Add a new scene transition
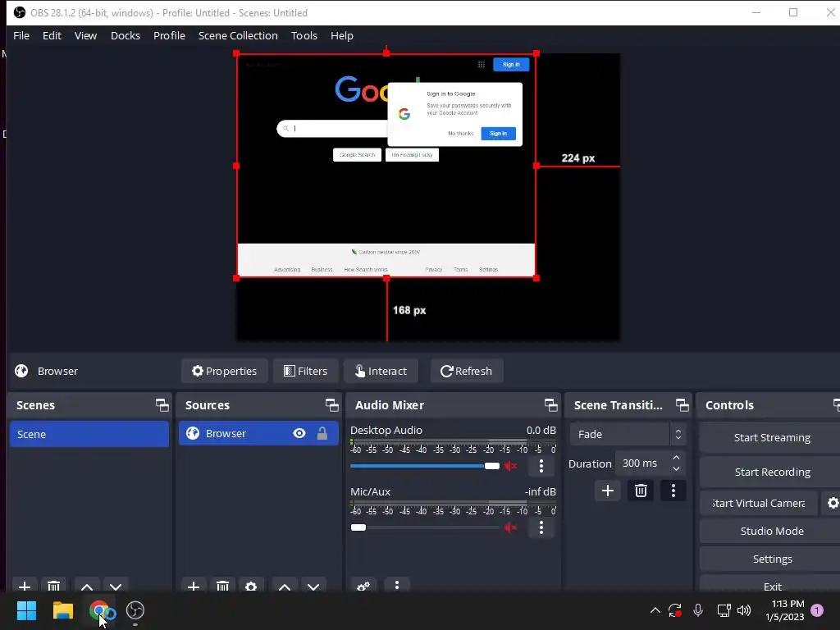The height and width of the screenshot is (630, 840). coord(608,491)
